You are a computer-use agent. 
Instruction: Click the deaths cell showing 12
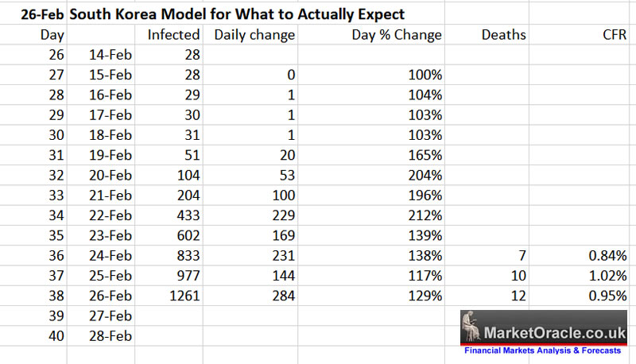click(518, 296)
